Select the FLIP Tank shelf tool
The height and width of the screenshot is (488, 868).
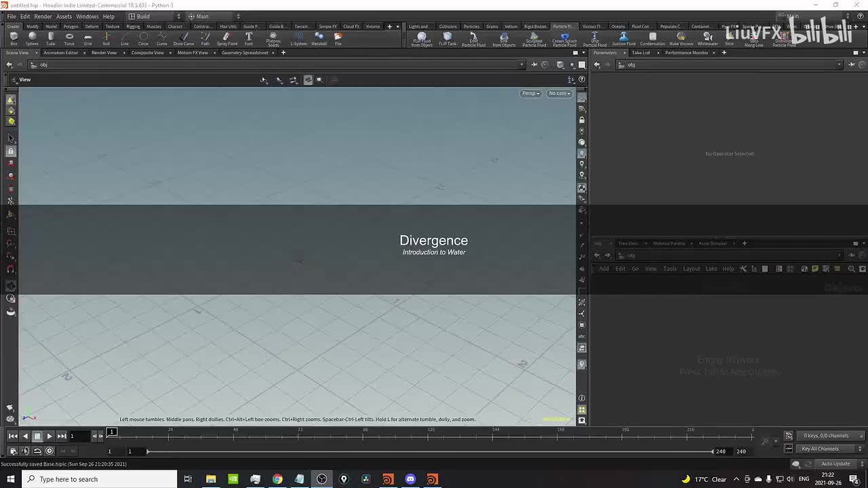point(448,39)
